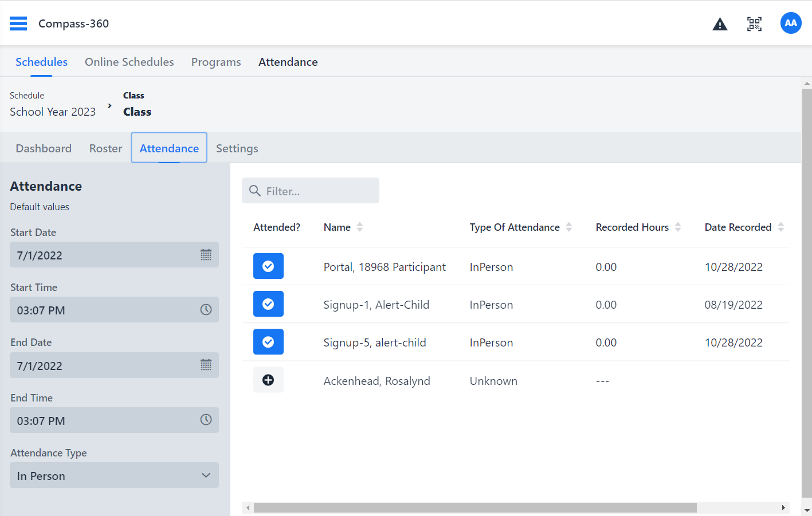The image size is (812, 516).
Task: Switch to the Roster tab
Action: (105, 148)
